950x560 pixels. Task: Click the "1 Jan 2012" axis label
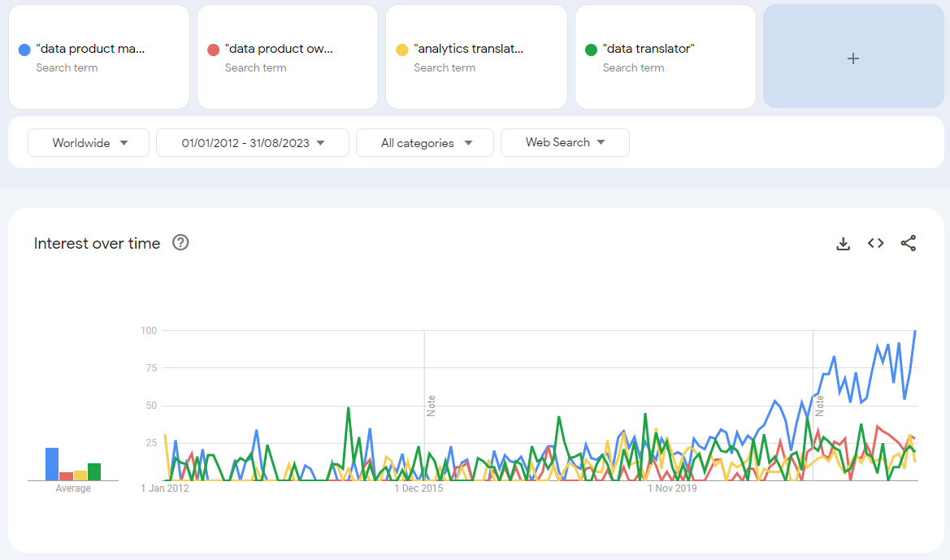pyautogui.click(x=165, y=488)
